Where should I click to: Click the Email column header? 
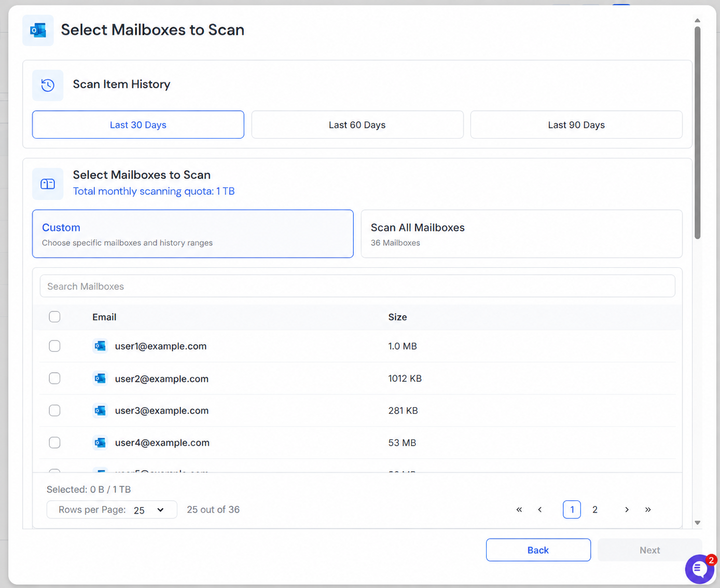104,317
